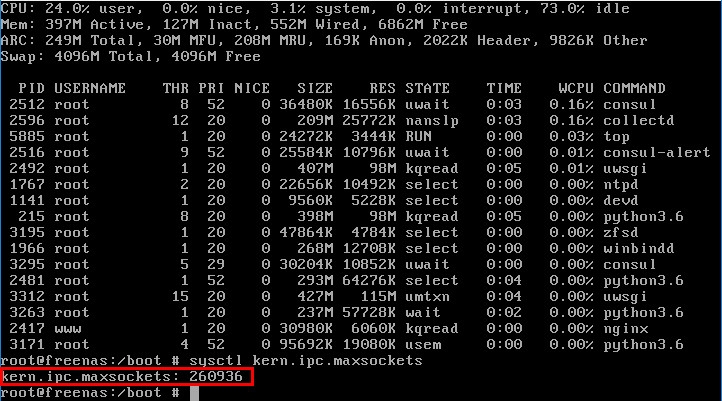Screen dimensions: 722x401
Task: Click the '6862M Free' memory value
Action: (423, 24)
